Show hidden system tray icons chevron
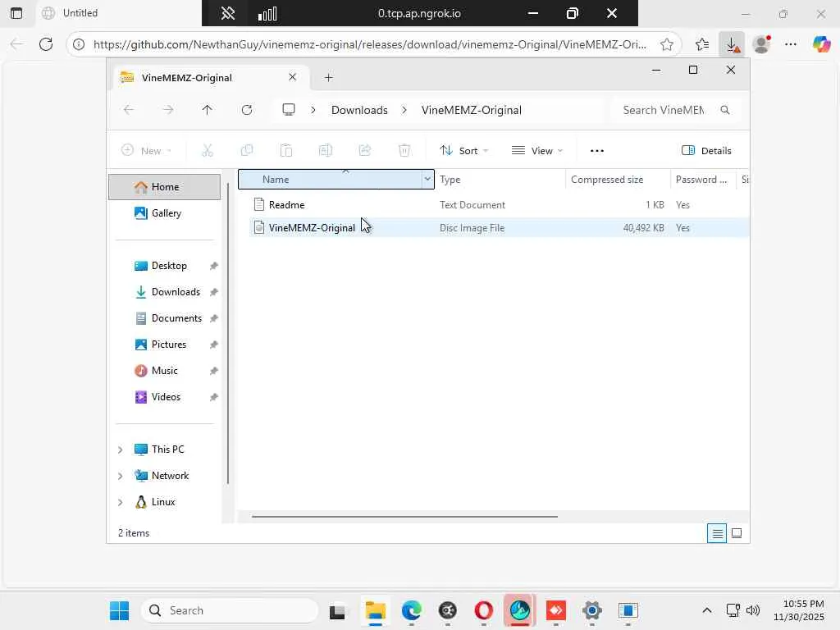 pos(707,610)
